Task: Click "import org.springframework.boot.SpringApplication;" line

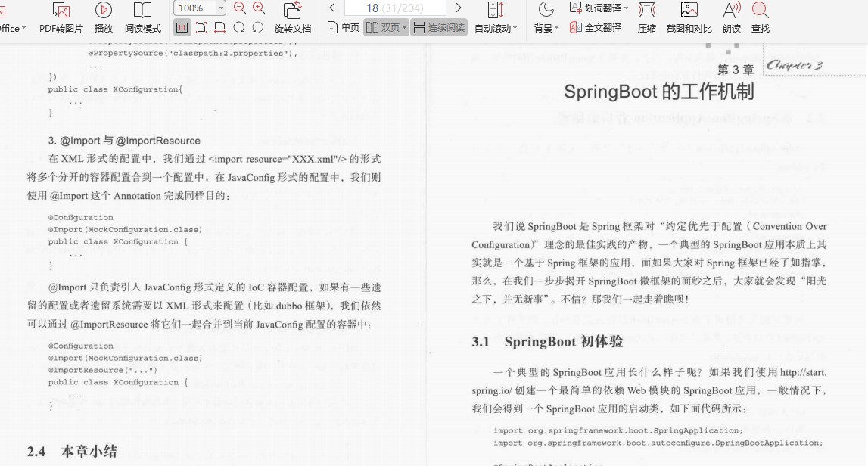Action: click(618, 430)
